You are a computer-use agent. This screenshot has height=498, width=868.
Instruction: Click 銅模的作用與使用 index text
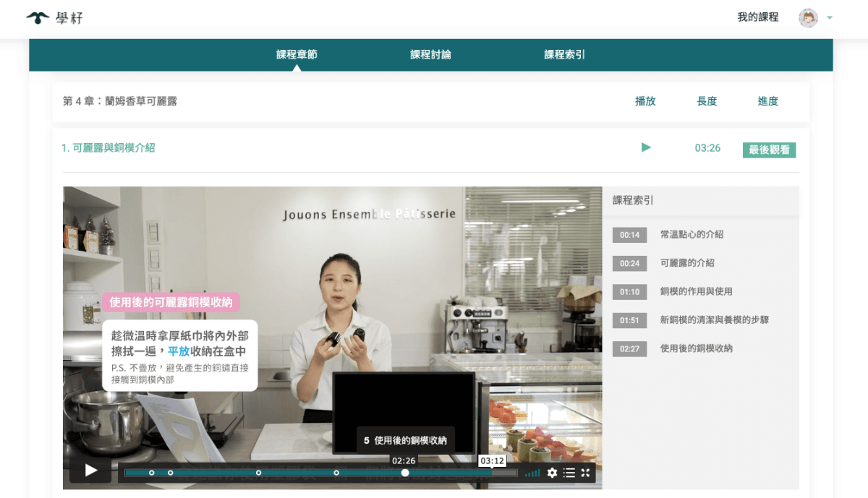point(696,291)
